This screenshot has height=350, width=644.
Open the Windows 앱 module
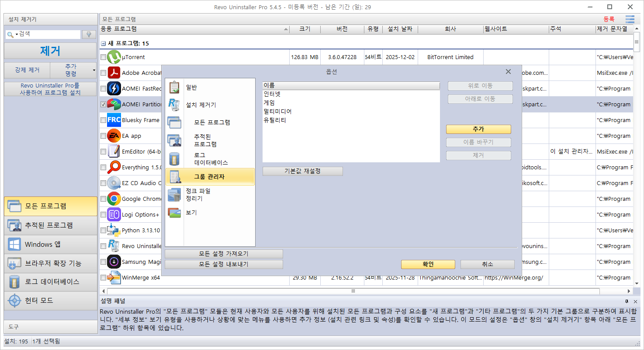point(51,245)
